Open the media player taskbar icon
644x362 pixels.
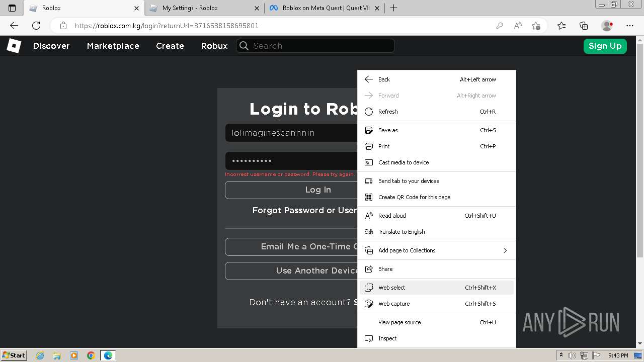(74, 355)
